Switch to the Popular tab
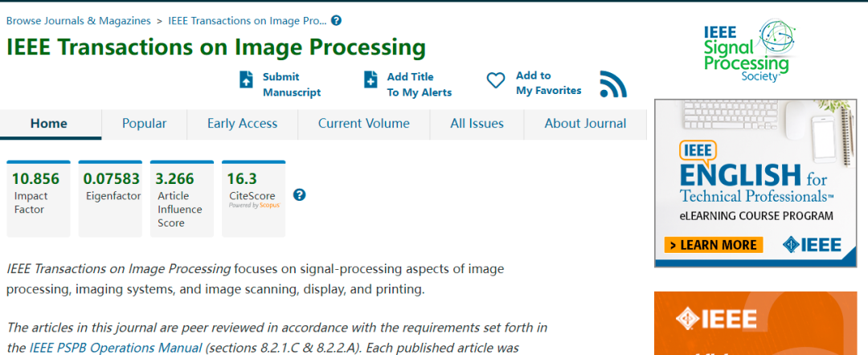This screenshot has width=868, height=355. 145,124
